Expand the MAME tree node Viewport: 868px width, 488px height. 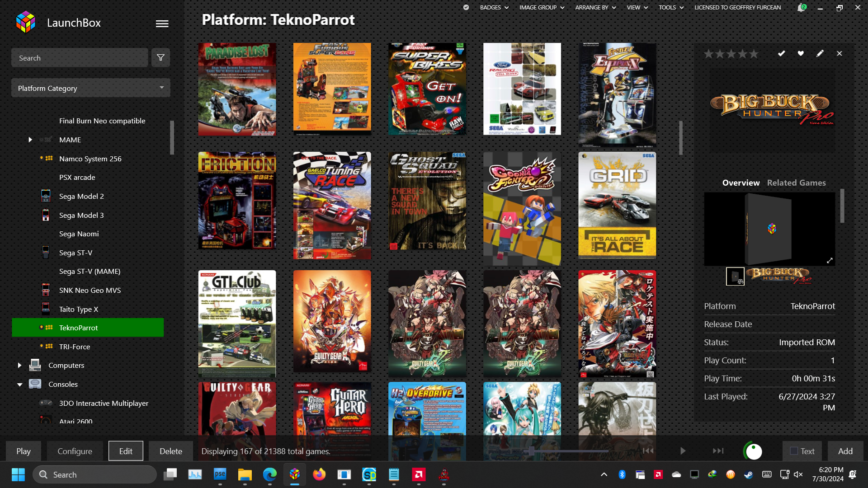click(x=30, y=140)
